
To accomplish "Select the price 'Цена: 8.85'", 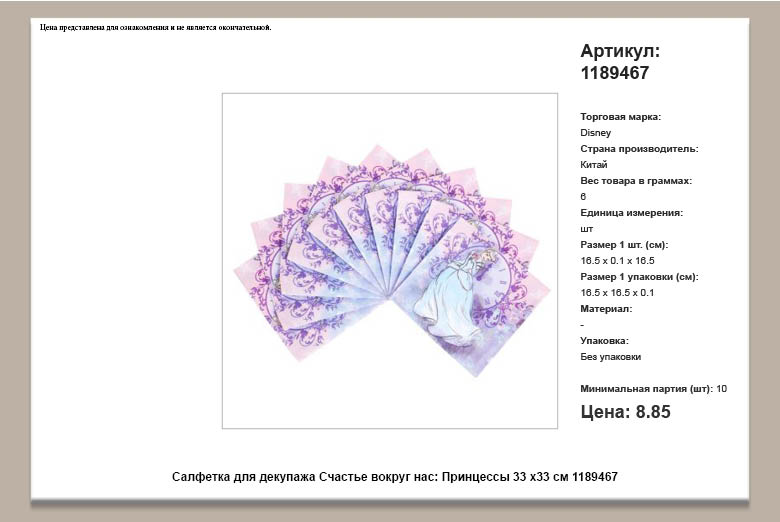I will pos(625,412).
